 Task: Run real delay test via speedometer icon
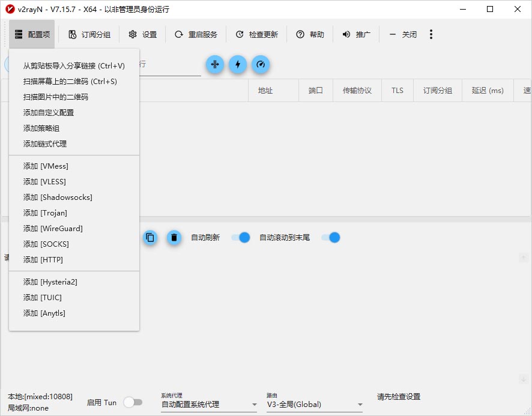pyautogui.click(x=261, y=64)
